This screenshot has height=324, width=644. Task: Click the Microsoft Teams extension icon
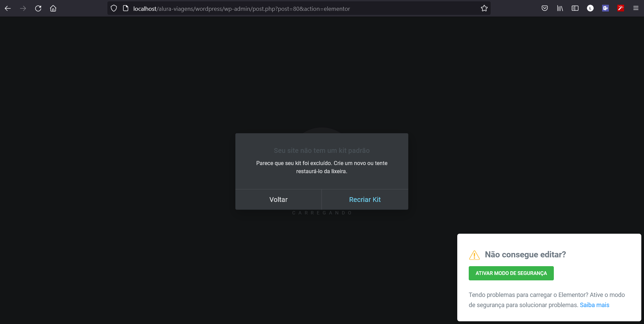(606, 8)
